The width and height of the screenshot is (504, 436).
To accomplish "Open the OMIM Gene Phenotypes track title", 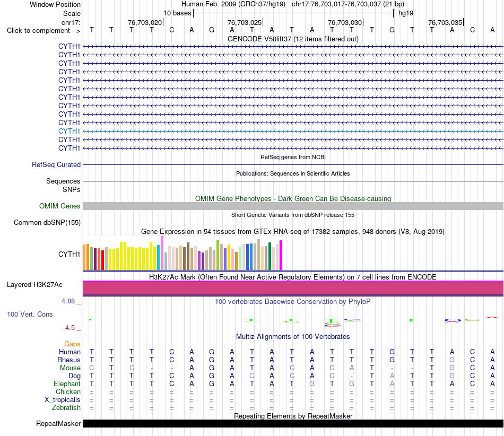I will pos(293,198).
